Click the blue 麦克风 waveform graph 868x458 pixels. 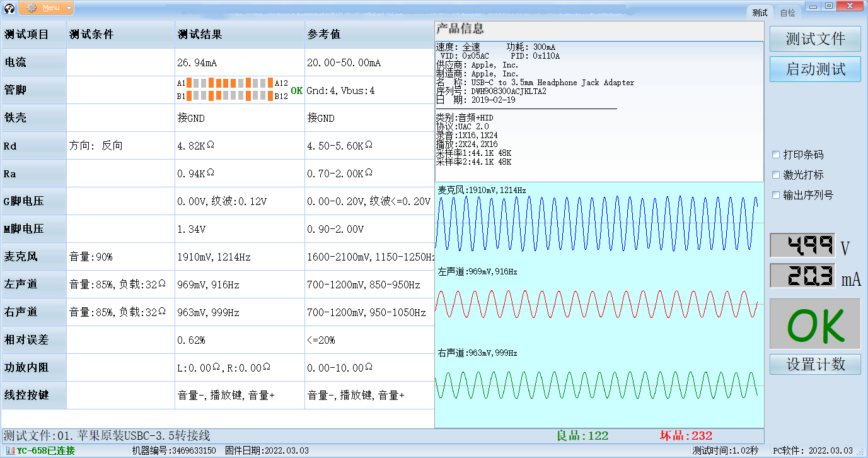point(599,223)
